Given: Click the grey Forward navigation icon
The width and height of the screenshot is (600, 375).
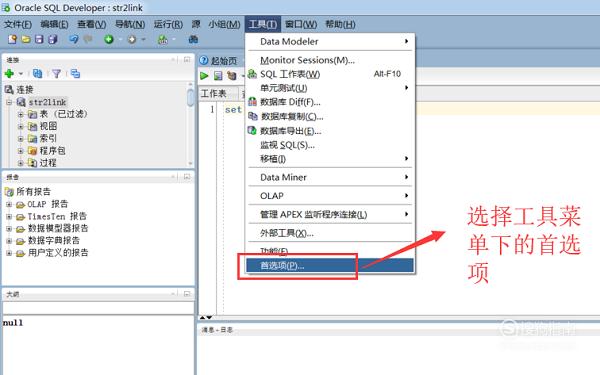Looking at the screenshot, I should click(132, 39).
